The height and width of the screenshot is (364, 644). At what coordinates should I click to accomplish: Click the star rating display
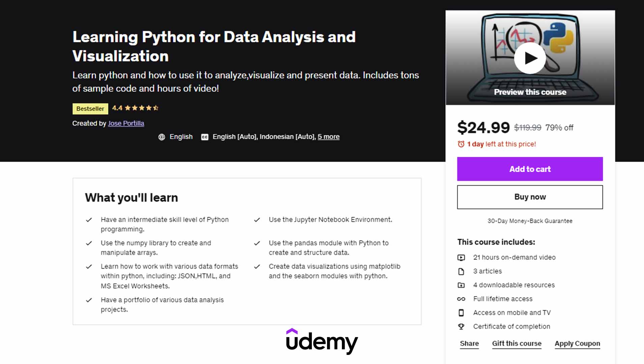click(141, 108)
